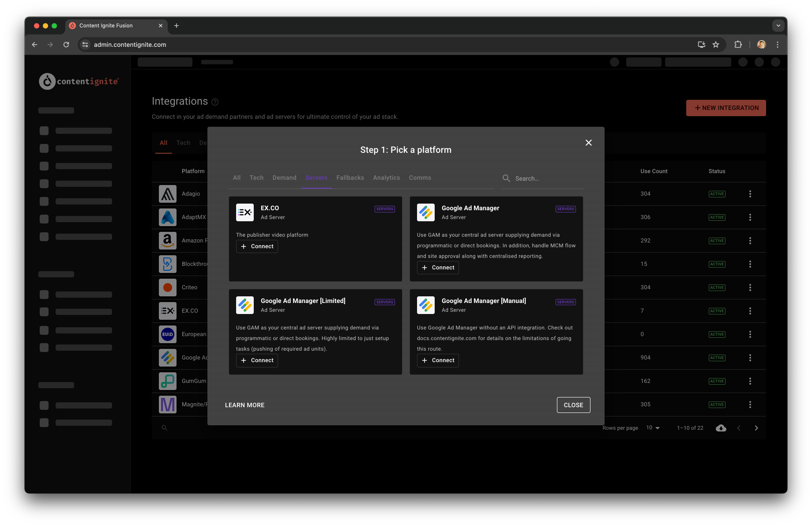Click the CLOSE button
Screen dimensions: 812x526
point(573,405)
